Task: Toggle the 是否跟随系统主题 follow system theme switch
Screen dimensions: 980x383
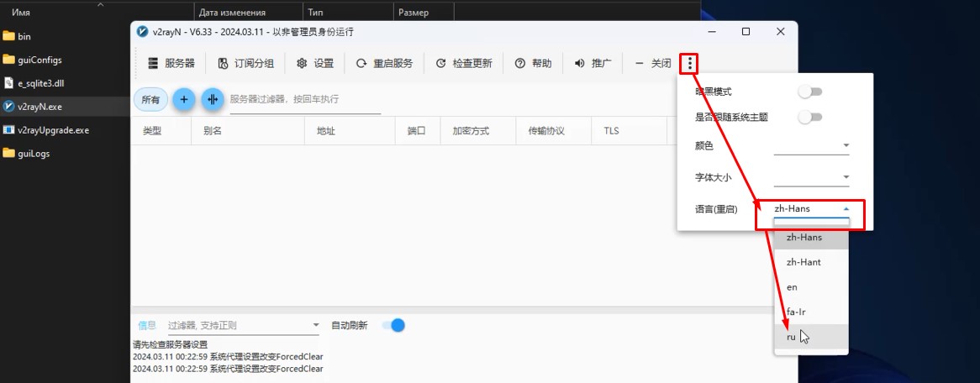Action: [x=810, y=117]
